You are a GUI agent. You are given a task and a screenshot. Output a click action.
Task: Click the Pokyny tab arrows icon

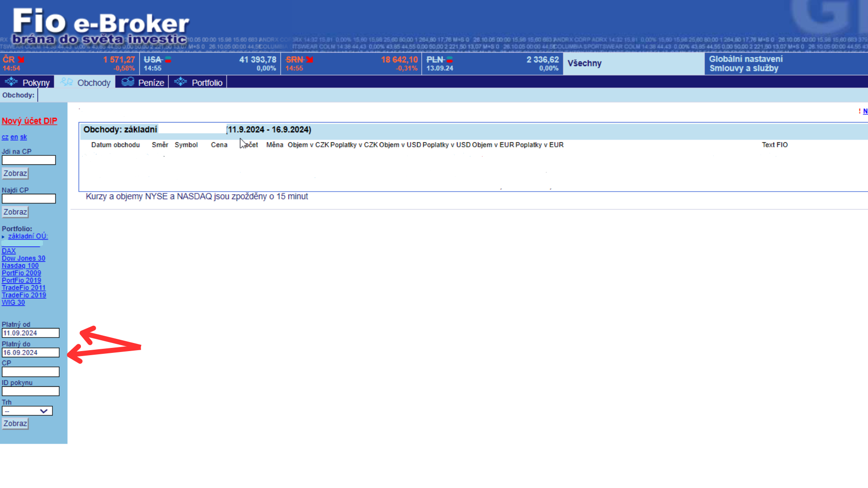coord(11,82)
